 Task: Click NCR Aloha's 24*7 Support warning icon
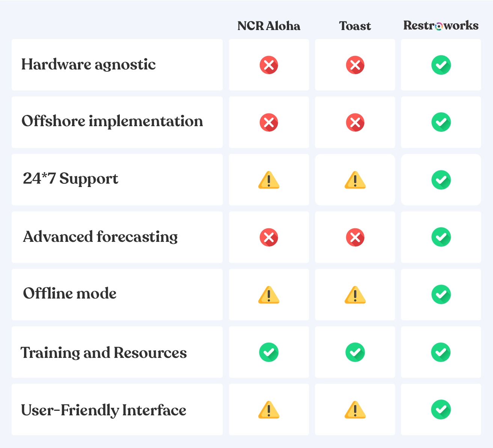(x=269, y=180)
